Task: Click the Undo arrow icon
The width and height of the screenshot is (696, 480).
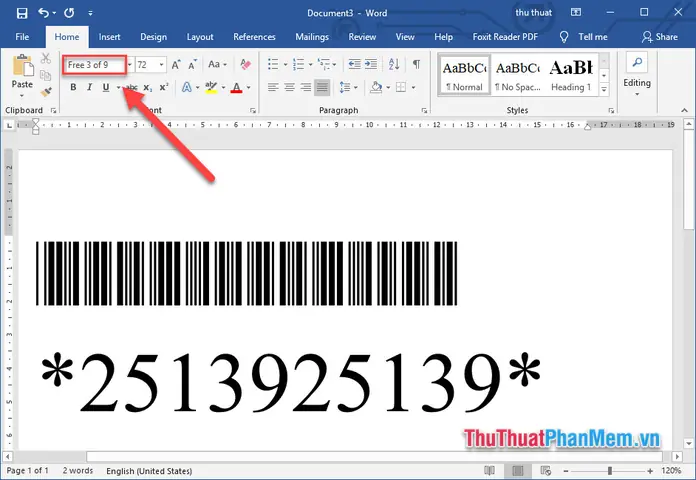Action: [43, 13]
